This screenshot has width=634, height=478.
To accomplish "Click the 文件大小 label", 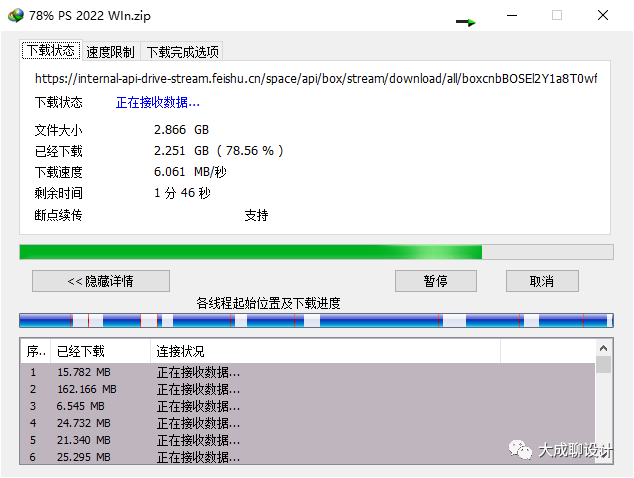I will pyautogui.click(x=59, y=130).
